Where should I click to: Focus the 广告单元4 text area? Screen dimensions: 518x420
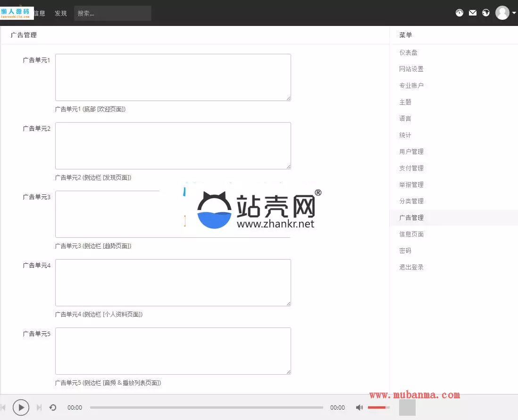tap(173, 282)
